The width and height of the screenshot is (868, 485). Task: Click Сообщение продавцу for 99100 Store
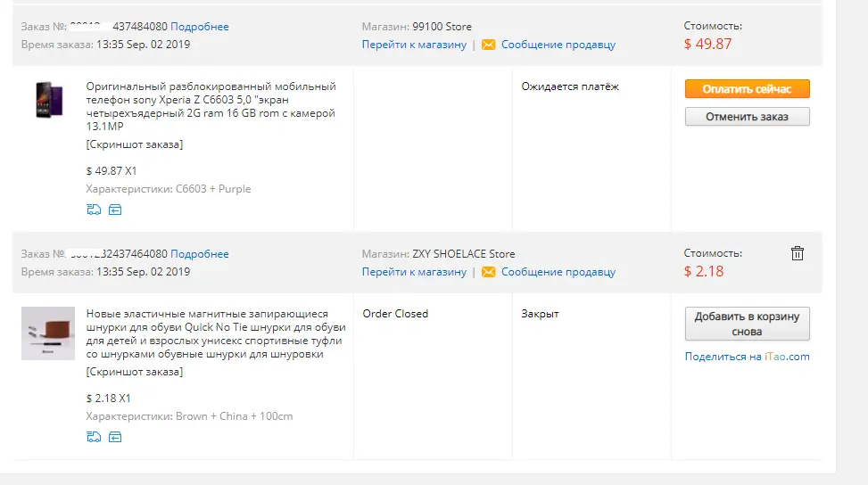tap(558, 45)
